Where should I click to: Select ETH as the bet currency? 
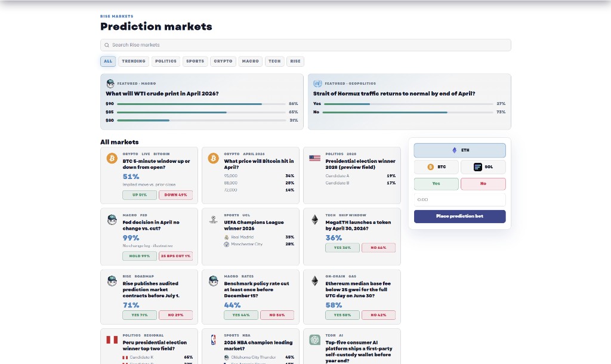click(459, 150)
